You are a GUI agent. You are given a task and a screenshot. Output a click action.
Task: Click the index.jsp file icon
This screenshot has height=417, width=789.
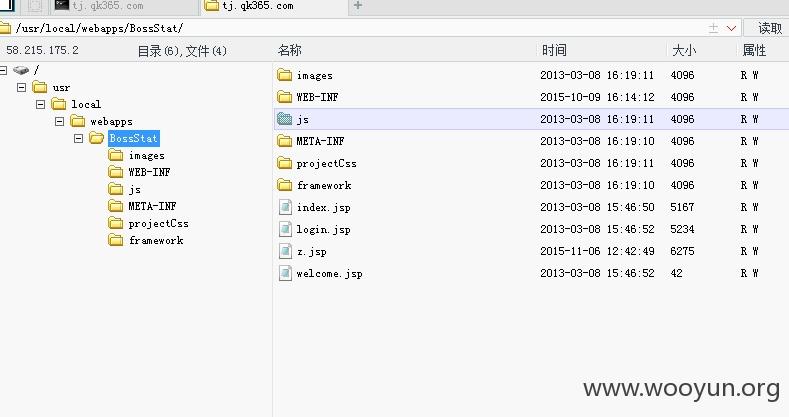click(x=285, y=207)
